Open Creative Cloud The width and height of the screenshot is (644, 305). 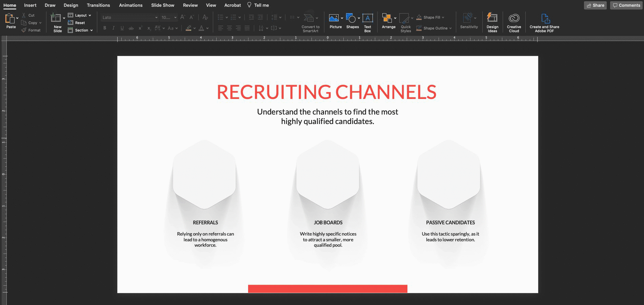click(x=515, y=22)
